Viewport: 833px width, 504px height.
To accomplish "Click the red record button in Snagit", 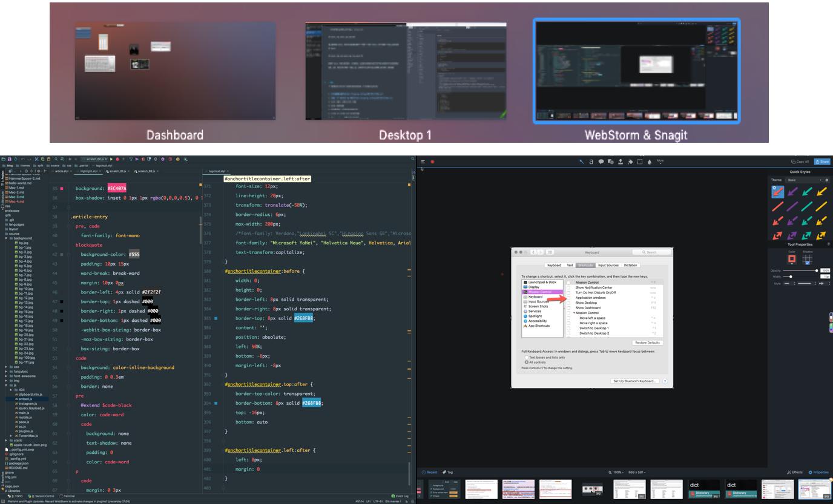I will [432, 162].
